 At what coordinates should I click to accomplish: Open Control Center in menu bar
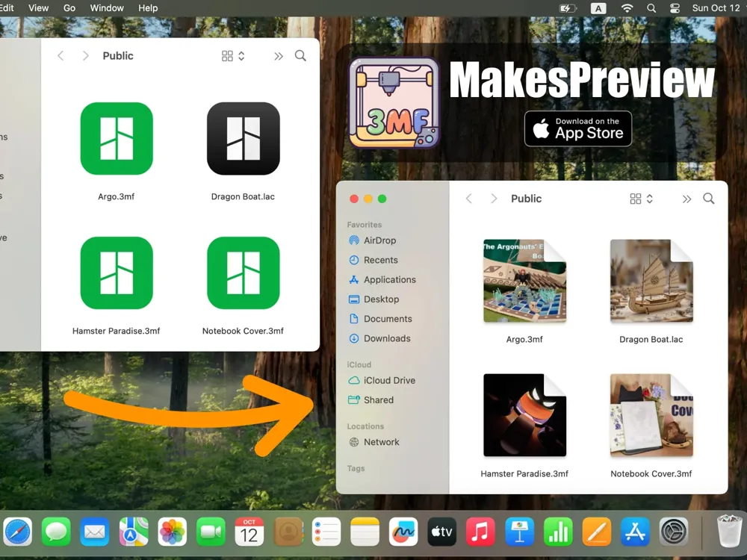click(675, 8)
